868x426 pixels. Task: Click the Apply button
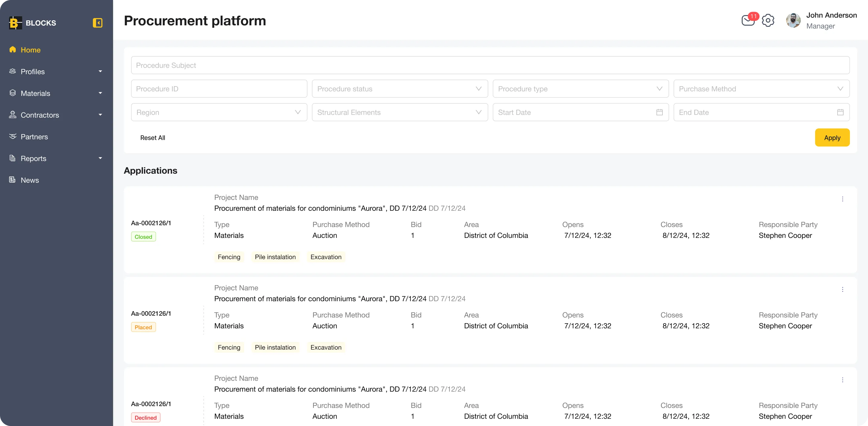point(832,137)
